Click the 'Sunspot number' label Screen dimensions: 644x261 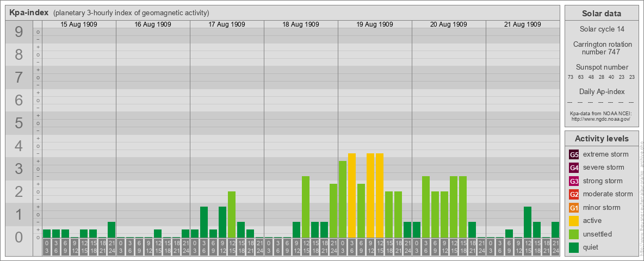[602, 67]
